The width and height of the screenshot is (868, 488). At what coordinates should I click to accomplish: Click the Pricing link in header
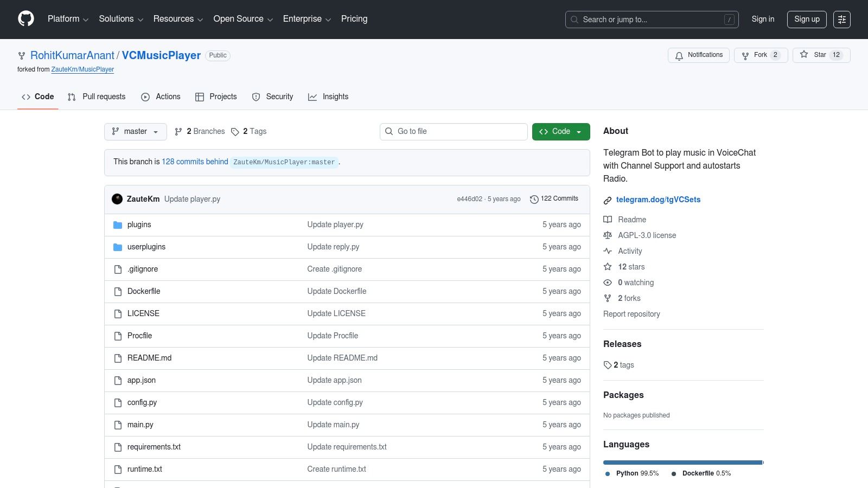click(x=354, y=19)
